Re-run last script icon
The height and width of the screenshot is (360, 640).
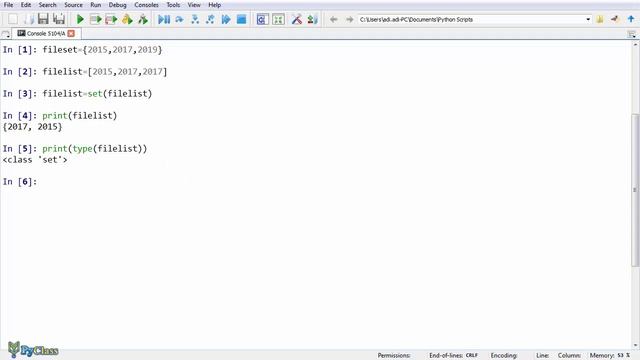click(x=143, y=19)
